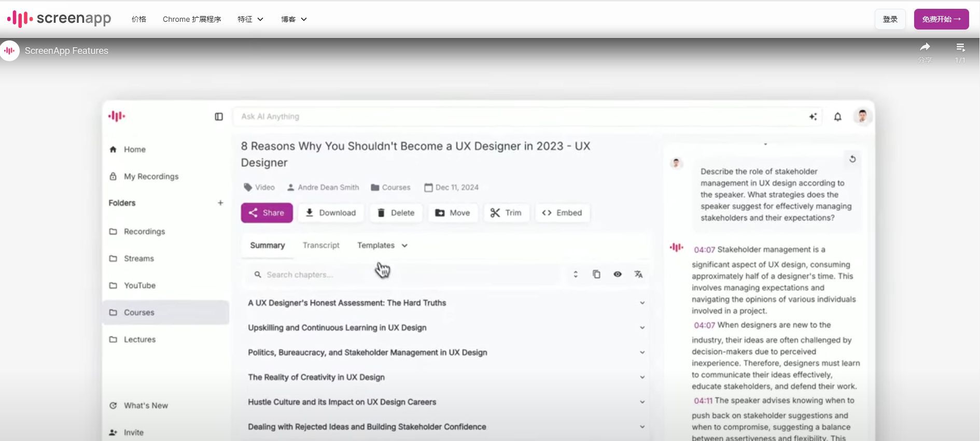This screenshot has width=980, height=441.
Task: Toggle the eye visibility icon
Action: pyautogui.click(x=618, y=274)
